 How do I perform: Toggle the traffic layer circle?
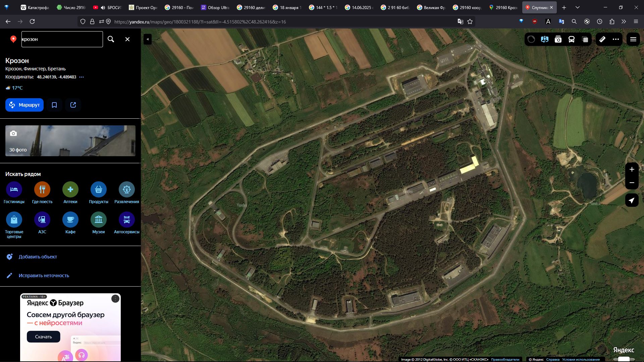point(531,40)
